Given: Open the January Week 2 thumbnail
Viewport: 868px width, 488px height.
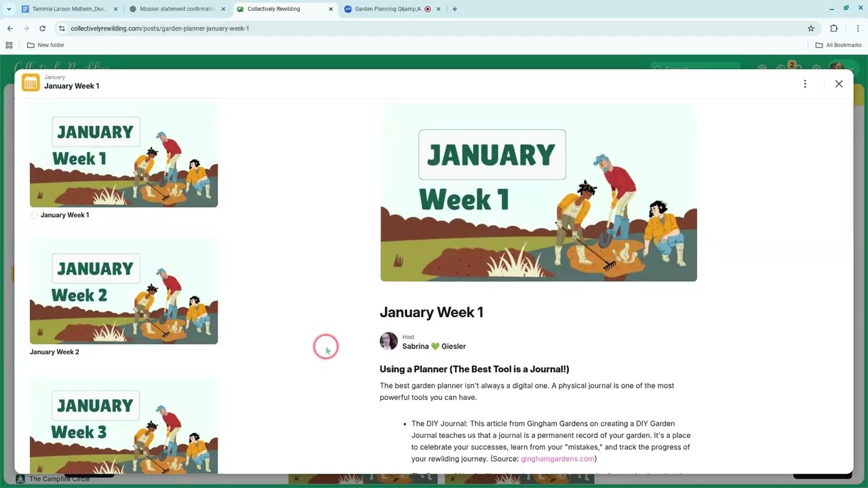Looking at the screenshot, I should pos(123,292).
